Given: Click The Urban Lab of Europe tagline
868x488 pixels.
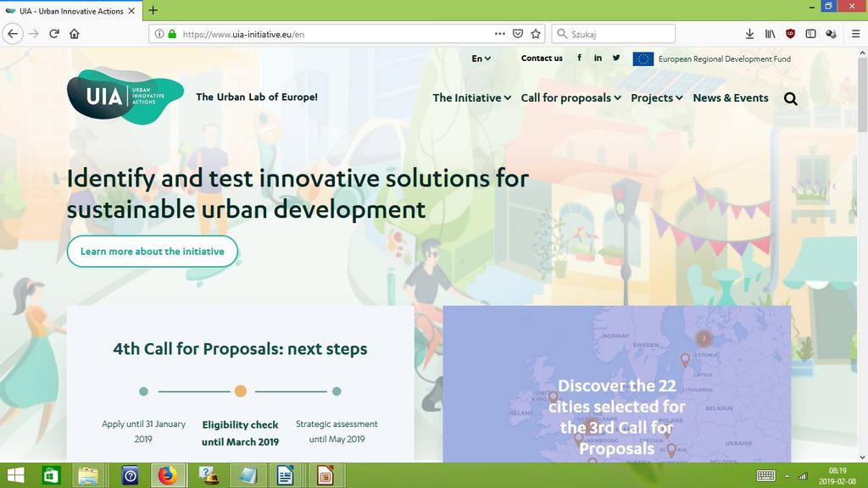Looking at the screenshot, I should coord(257,97).
